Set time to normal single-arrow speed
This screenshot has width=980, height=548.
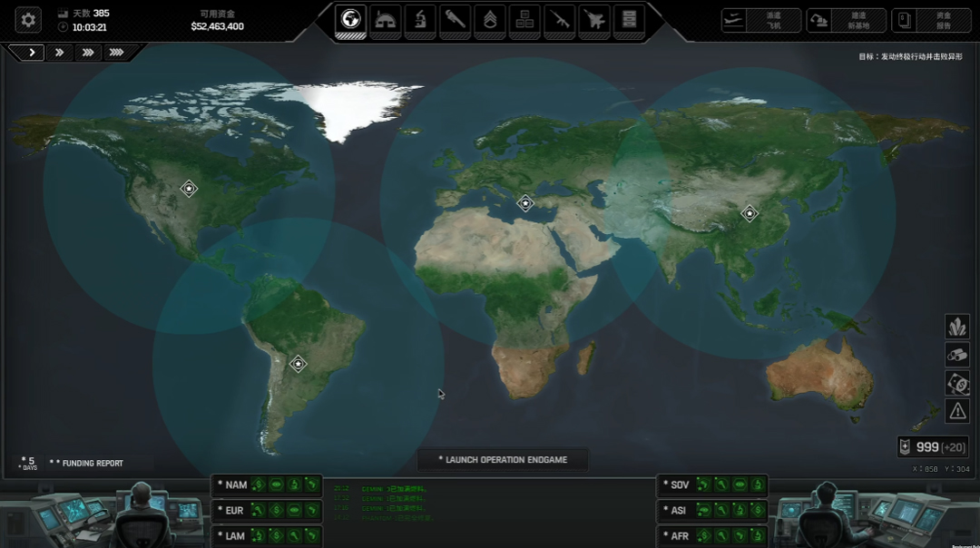click(x=32, y=53)
